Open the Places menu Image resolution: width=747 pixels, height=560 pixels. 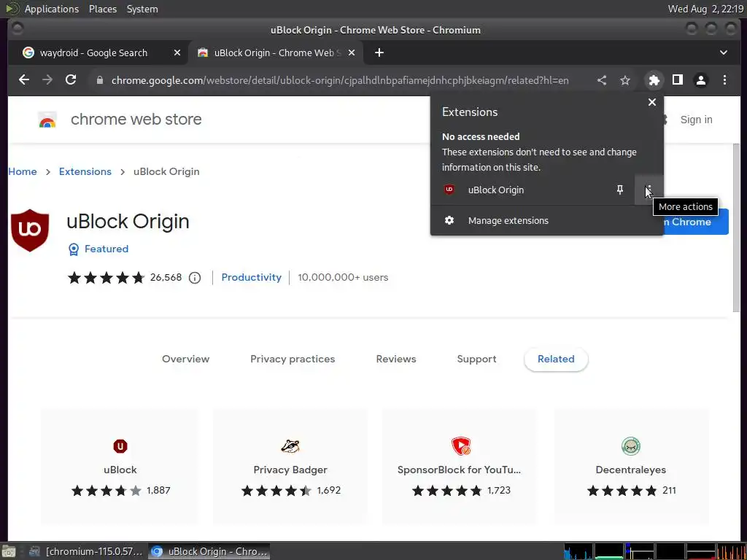(102, 9)
